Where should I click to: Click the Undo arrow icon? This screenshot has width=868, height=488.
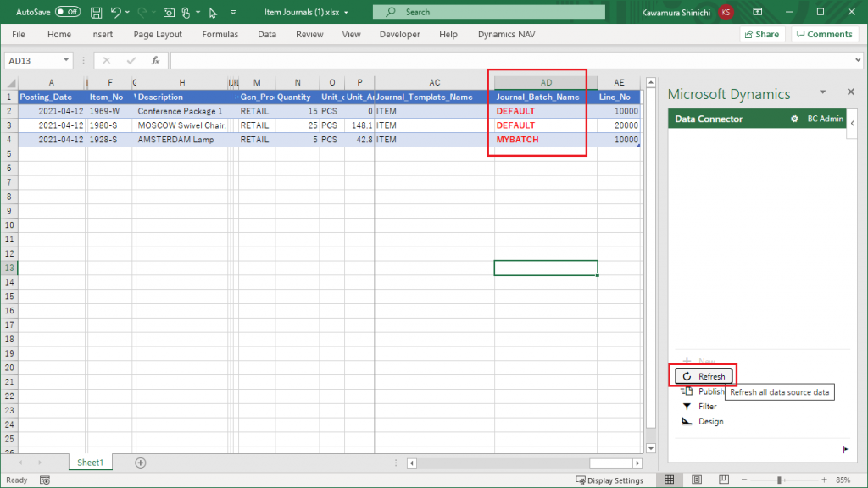[x=116, y=13]
